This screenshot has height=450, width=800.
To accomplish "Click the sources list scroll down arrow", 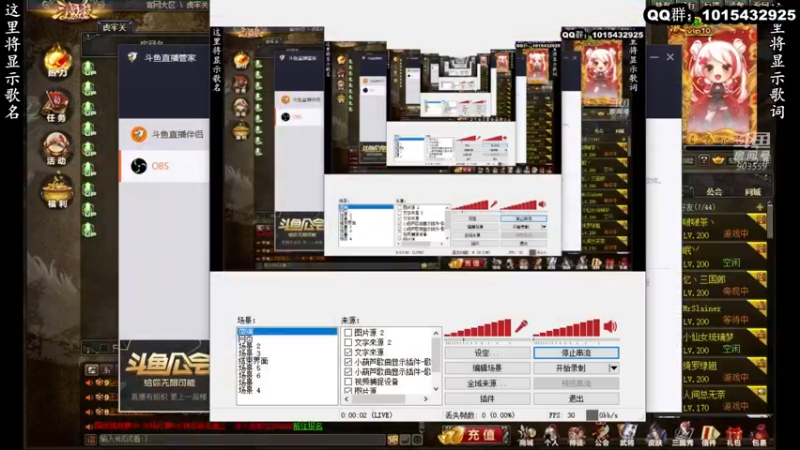I will coord(436,389).
